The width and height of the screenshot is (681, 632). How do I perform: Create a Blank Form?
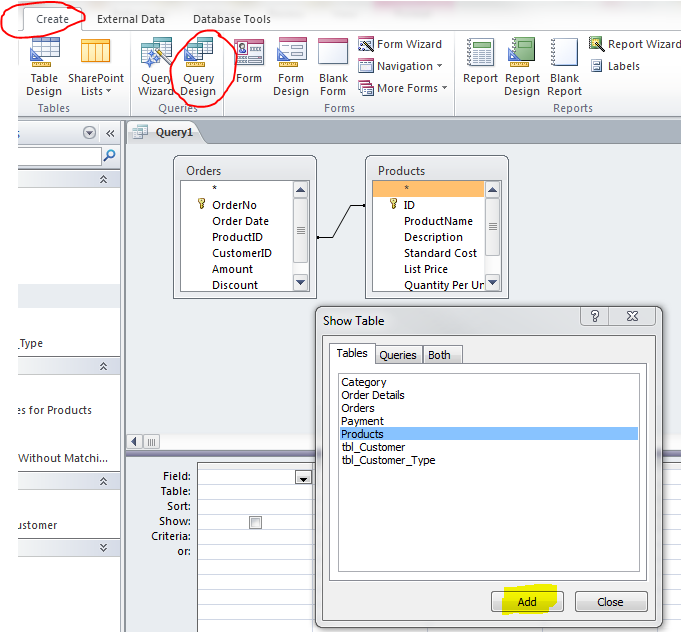[x=333, y=67]
